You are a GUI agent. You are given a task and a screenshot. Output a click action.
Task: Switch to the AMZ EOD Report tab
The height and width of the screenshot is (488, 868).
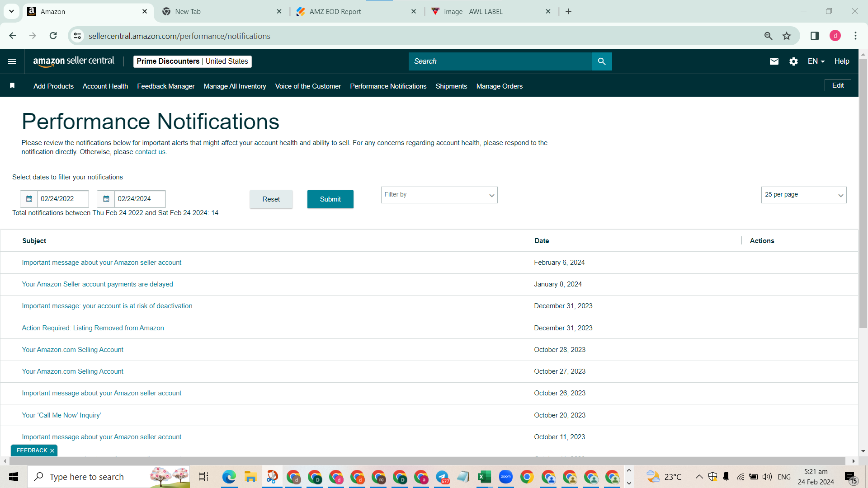(356, 11)
